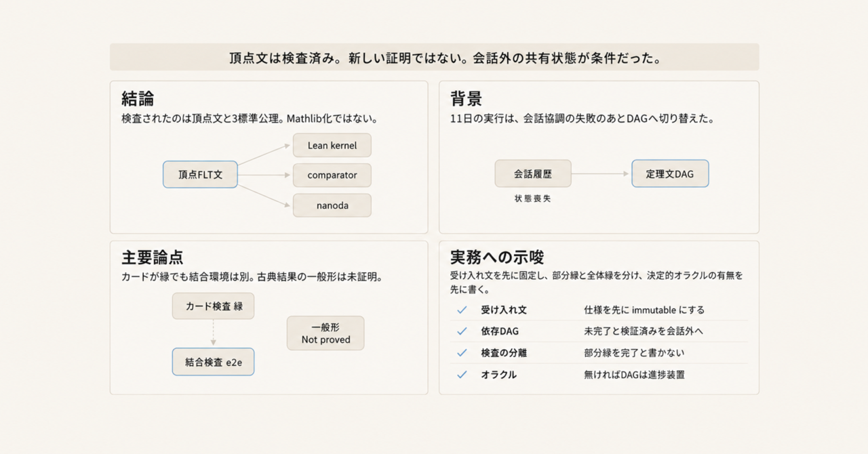This screenshot has height=454, width=868.
Task: Click the row label 依存DAG
Action: (500, 331)
